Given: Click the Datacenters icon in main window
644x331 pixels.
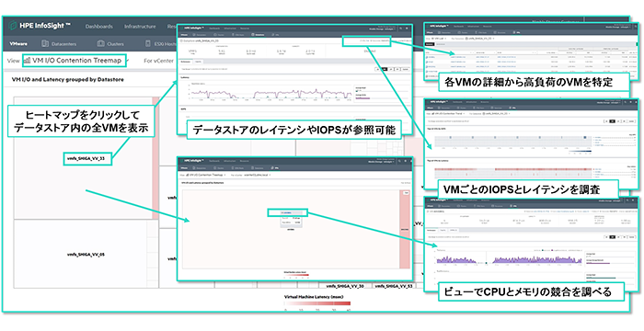Looking at the screenshot, I should click(45, 43).
